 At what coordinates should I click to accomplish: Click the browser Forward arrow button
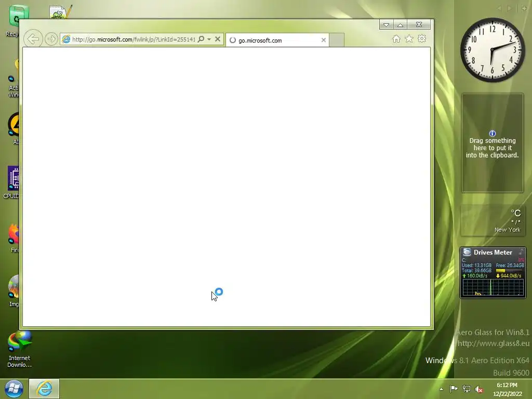[51, 39]
